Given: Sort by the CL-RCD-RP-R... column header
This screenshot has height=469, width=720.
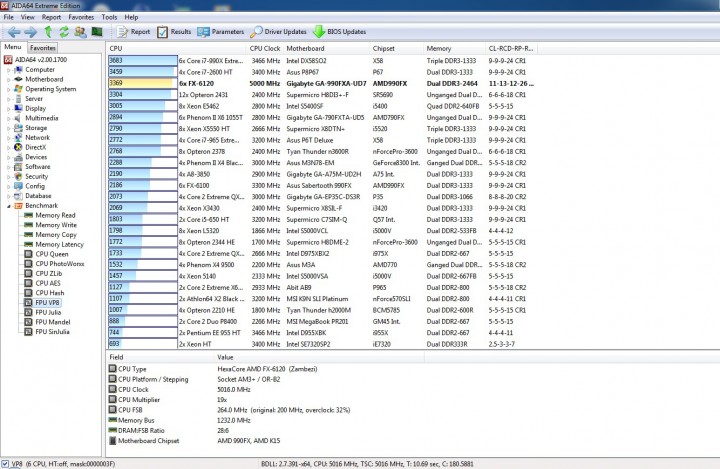Looking at the screenshot, I should tap(511, 48).
